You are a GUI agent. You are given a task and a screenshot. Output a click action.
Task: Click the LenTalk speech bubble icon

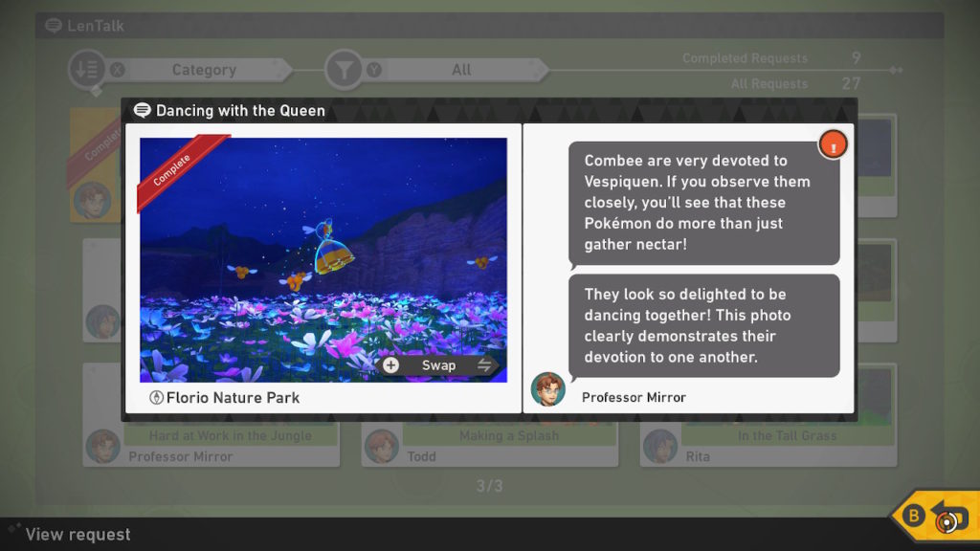[54, 26]
